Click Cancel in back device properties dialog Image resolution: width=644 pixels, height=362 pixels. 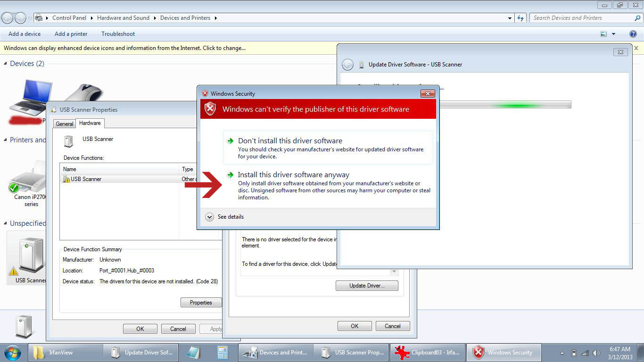tap(393, 326)
